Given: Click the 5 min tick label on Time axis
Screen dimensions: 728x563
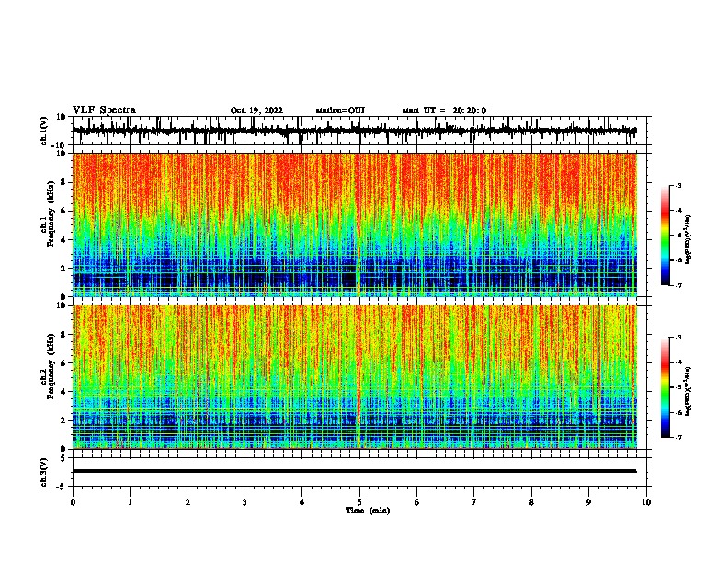Looking at the screenshot, I should (x=359, y=502).
